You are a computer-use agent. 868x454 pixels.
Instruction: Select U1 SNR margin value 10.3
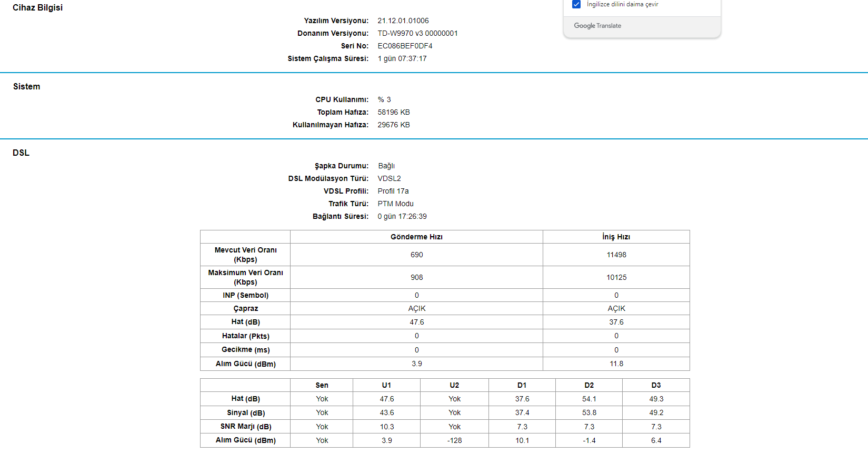click(x=387, y=427)
